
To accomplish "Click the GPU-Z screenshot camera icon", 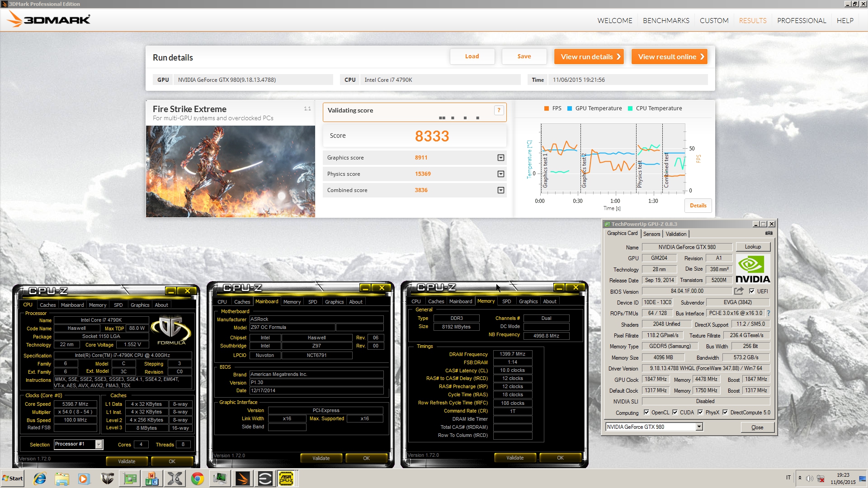I will (x=769, y=233).
